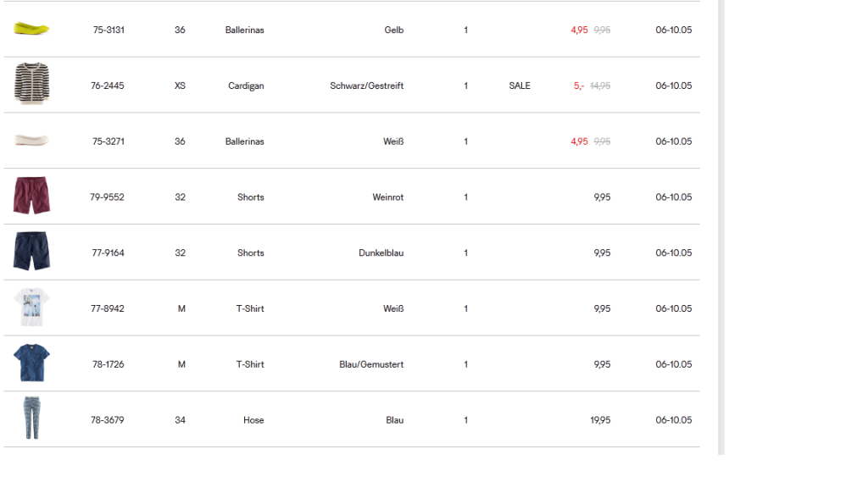Click the Dunkelblau color label
The height and width of the screenshot is (488, 868).
(381, 252)
